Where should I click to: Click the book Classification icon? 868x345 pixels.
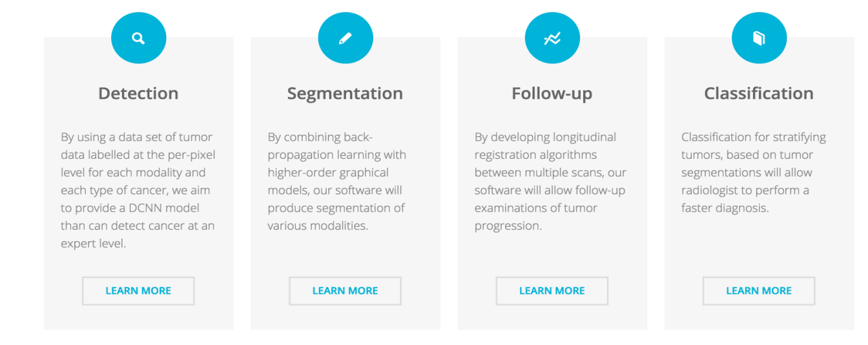[759, 38]
